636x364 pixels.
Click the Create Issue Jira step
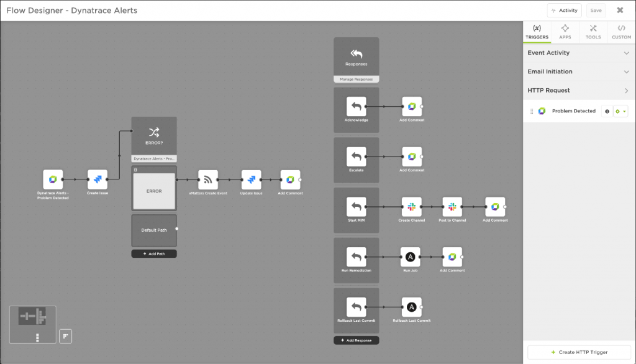point(98,180)
